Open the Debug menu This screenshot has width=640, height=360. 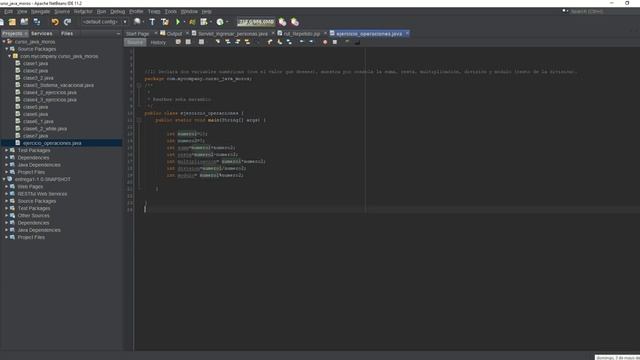tap(118, 11)
